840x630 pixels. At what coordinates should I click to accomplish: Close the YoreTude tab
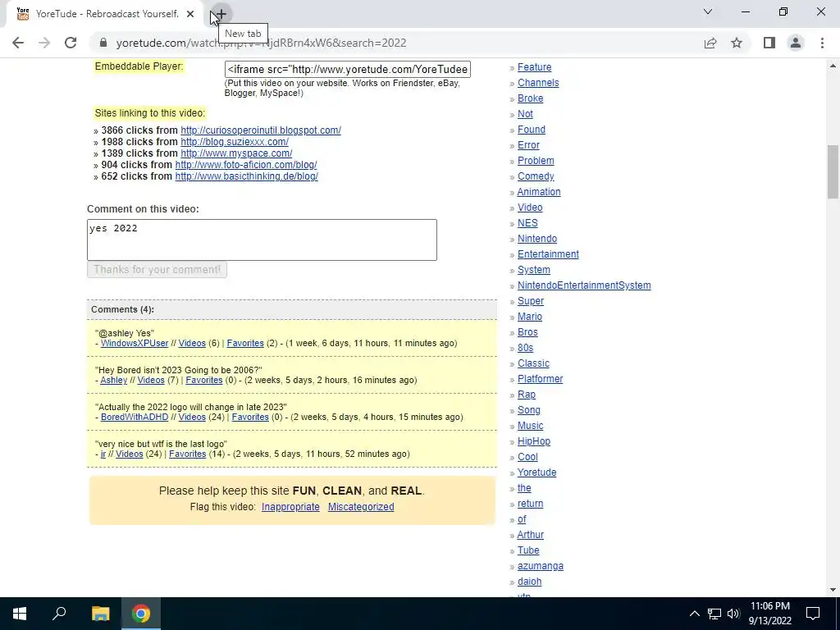[x=190, y=15]
